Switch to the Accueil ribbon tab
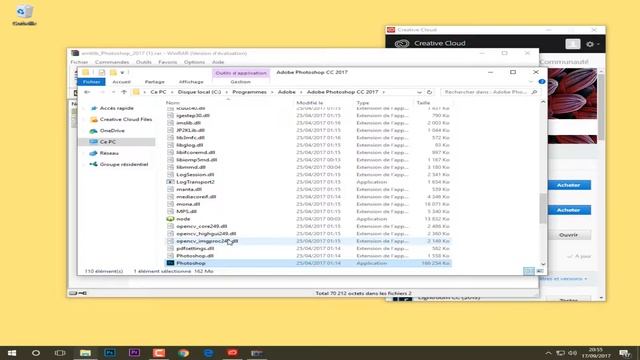This screenshot has width=640, height=360. tap(122, 82)
